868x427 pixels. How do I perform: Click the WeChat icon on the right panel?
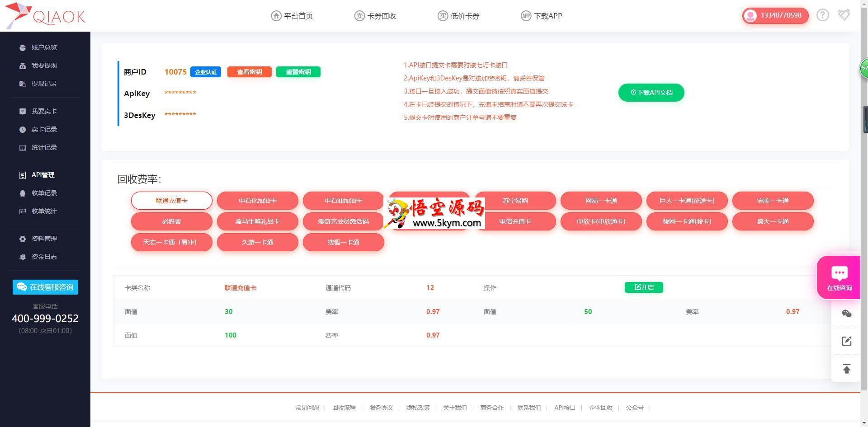846,314
